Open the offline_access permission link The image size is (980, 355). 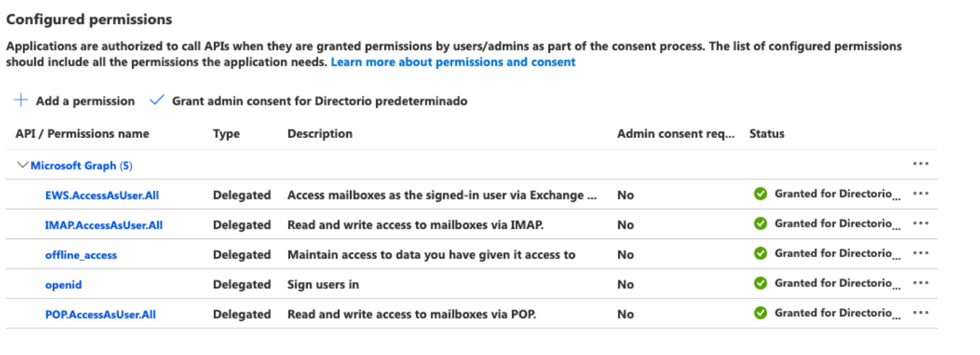point(81,255)
